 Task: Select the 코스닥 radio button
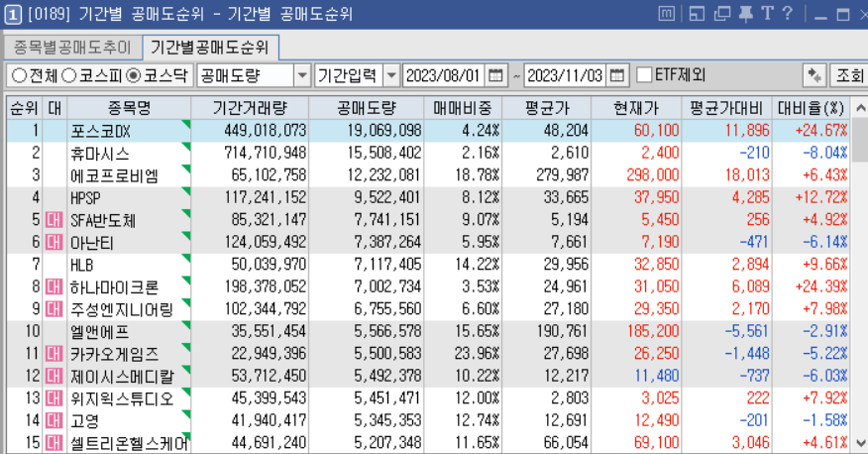(134, 75)
